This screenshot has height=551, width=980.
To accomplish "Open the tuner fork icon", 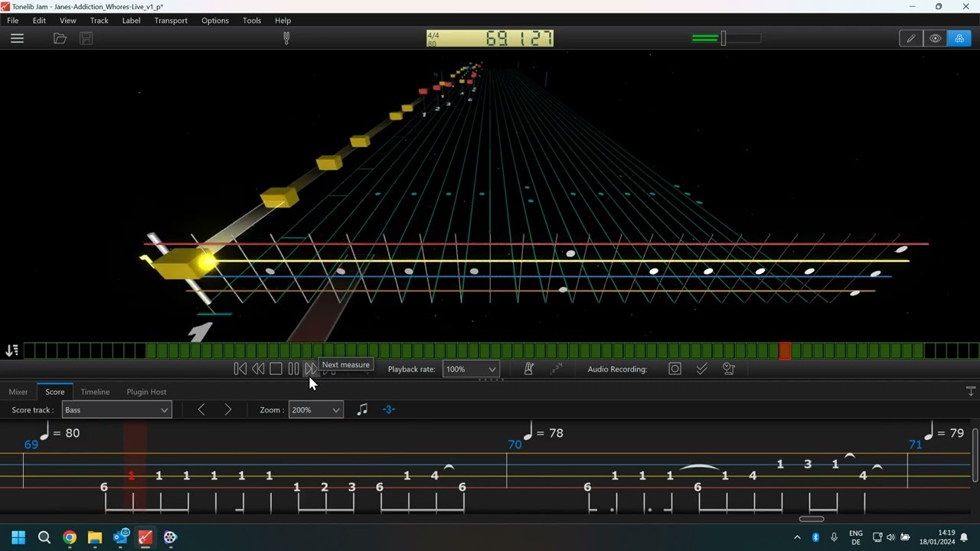I will 286,38.
